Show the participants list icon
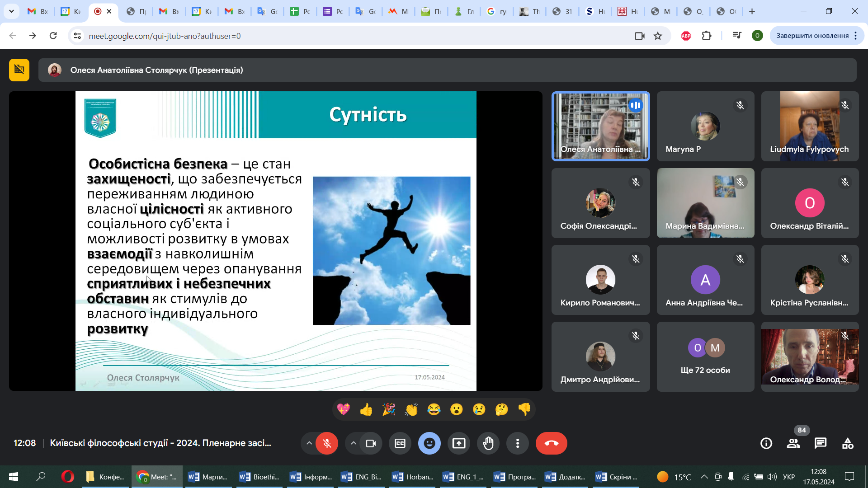The width and height of the screenshot is (868, 488). click(x=793, y=443)
